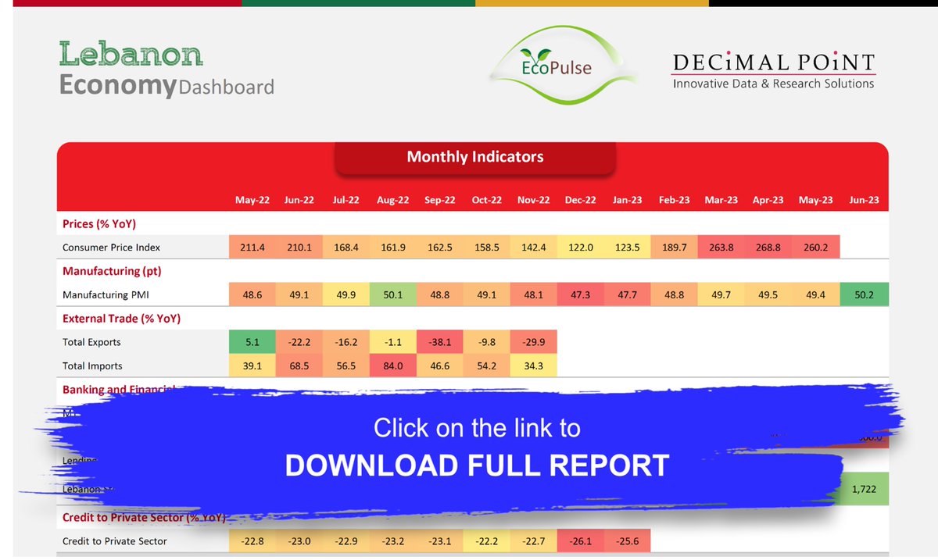Click the Decimal Point company logo

point(773,70)
